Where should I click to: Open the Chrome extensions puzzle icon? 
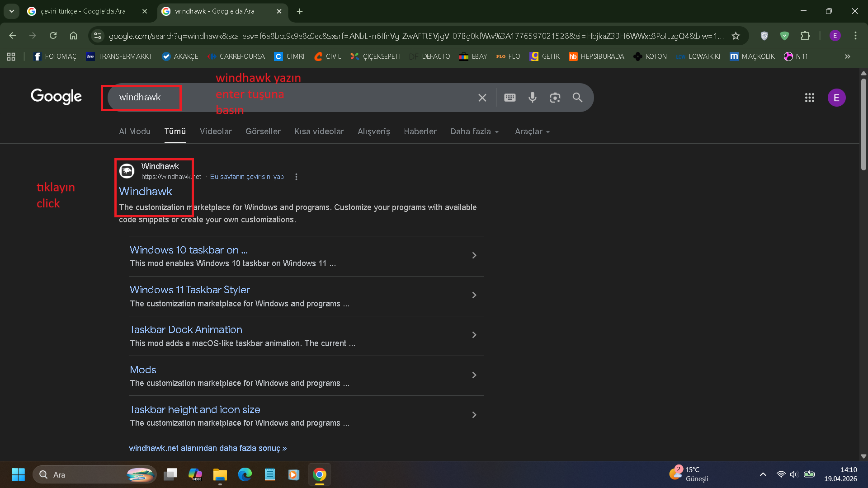coord(805,36)
